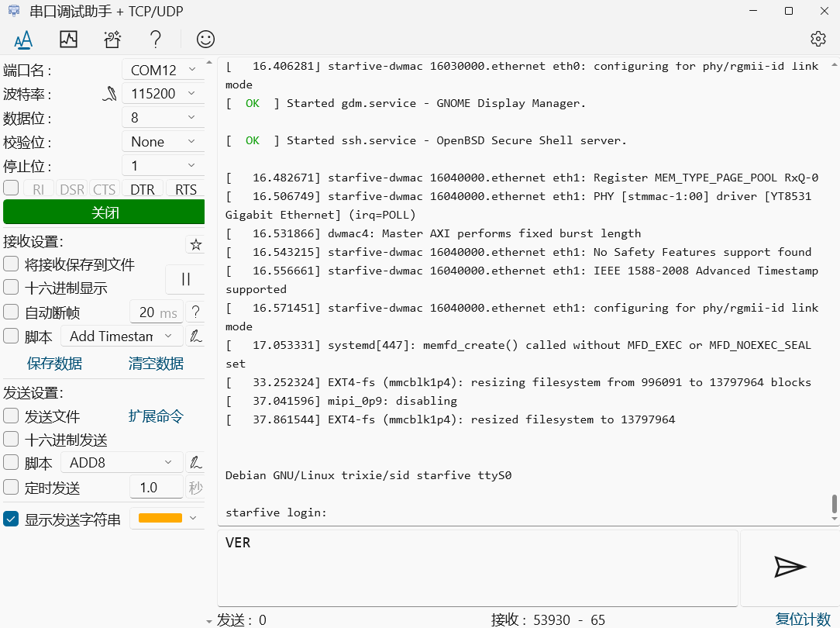Click the help question mark toolbar icon
This screenshot has width=840, height=628.
[156, 39]
